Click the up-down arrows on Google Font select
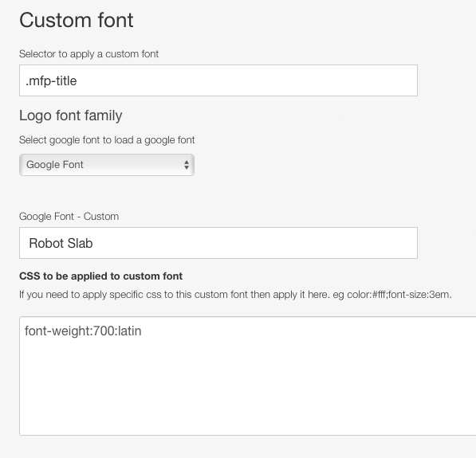This screenshot has width=476, height=458. 187,165
